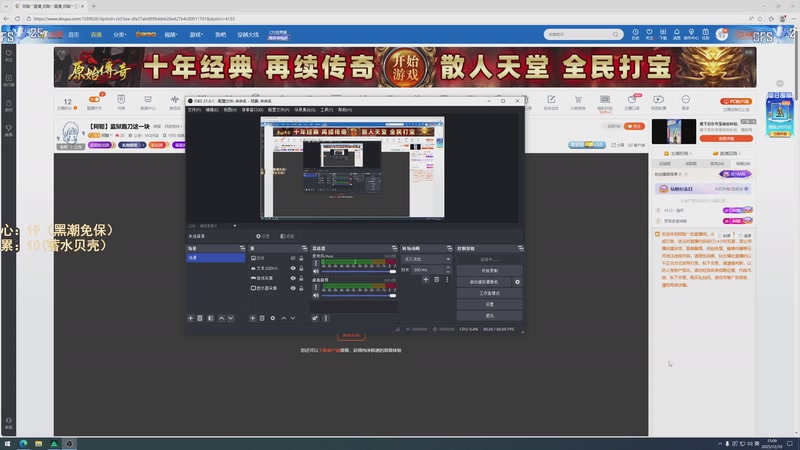Open notifications bell in Douyu header
Screen dimensions: 800x450
(677, 34)
